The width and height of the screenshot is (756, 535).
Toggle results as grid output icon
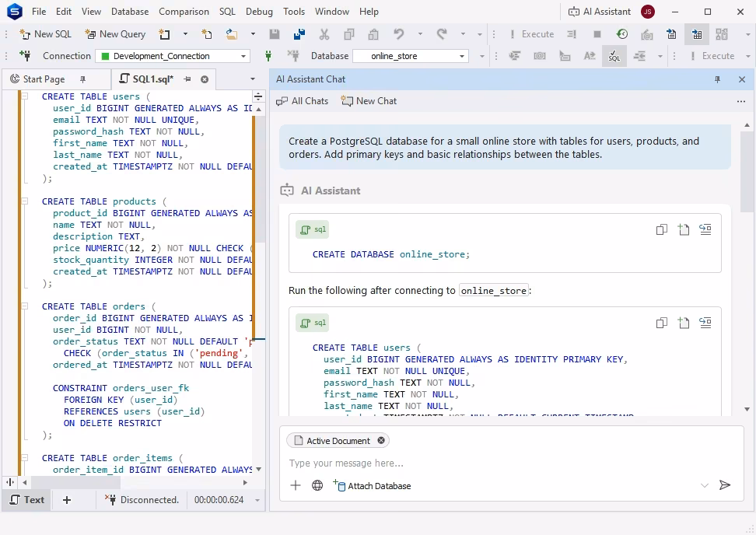[697, 33]
